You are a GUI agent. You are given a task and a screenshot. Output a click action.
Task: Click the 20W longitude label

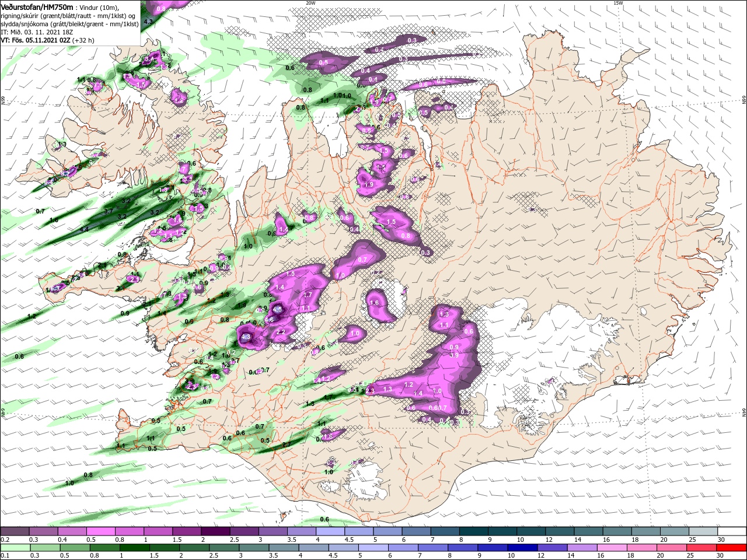(x=310, y=3)
